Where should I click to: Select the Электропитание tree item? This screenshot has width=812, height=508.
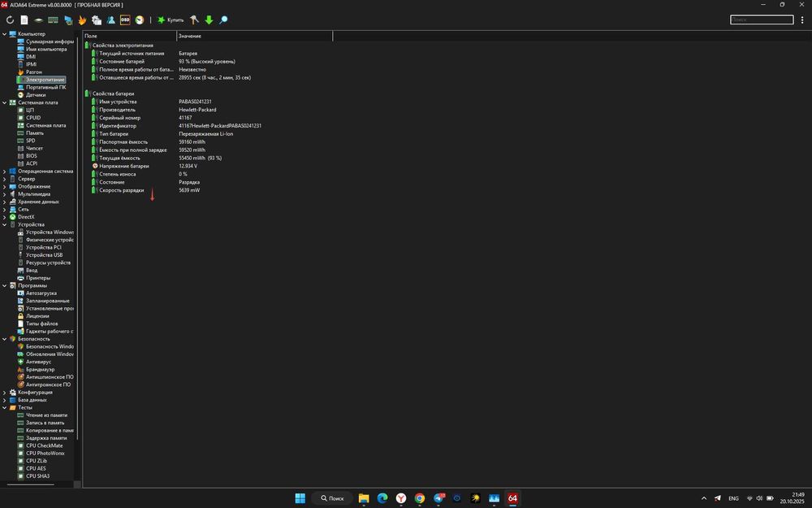pyautogui.click(x=41, y=80)
